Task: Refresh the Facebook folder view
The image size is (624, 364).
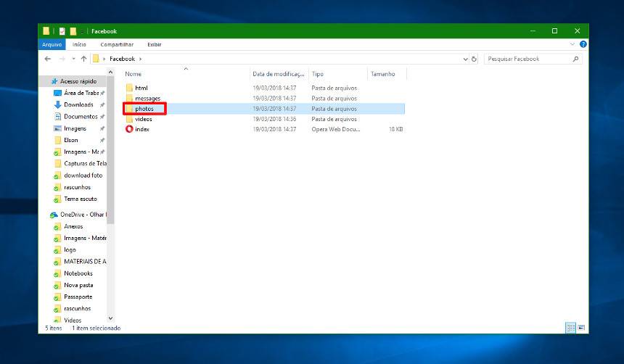Action: click(x=474, y=59)
